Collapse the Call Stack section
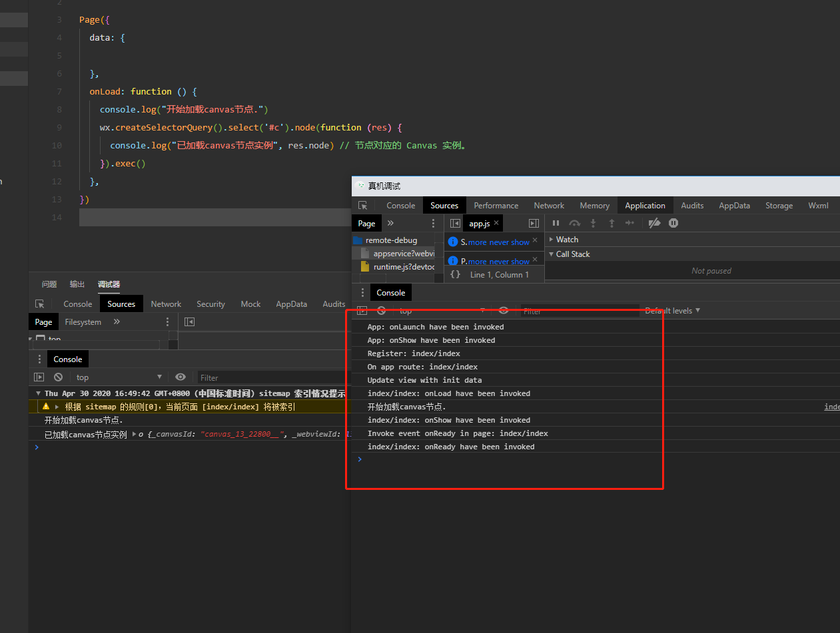The width and height of the screenshot is (840, 633). click(x=572, y=254)
